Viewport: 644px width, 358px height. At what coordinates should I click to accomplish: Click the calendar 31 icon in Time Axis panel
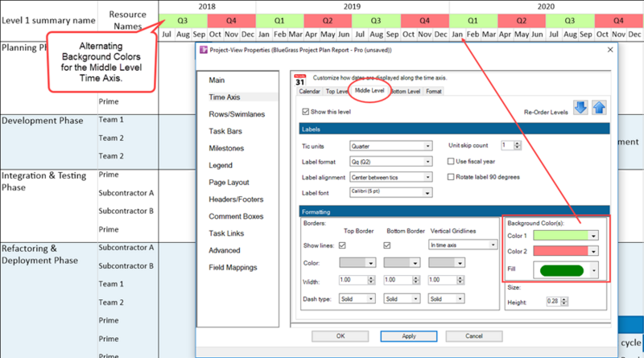(x=300, y=80)
